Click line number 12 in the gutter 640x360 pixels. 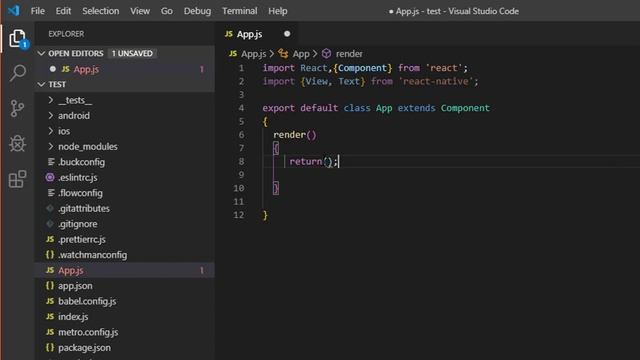coord(239,215)
